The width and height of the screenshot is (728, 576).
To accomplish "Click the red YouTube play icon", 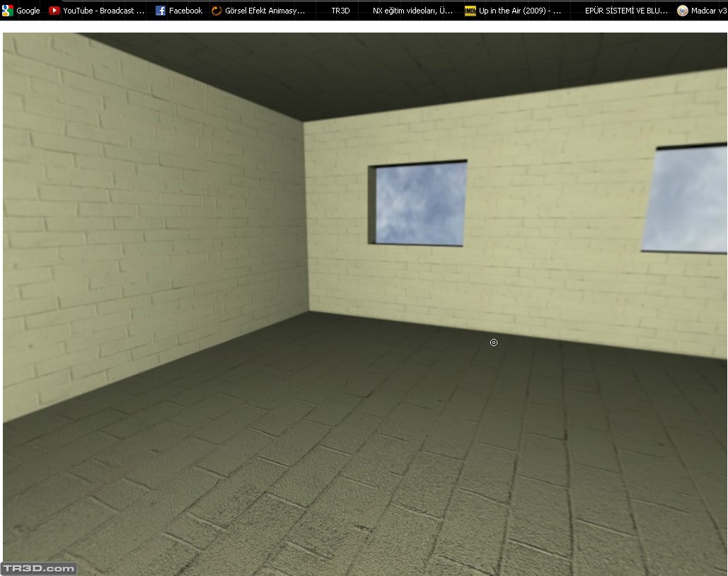I will pos(54,11).
